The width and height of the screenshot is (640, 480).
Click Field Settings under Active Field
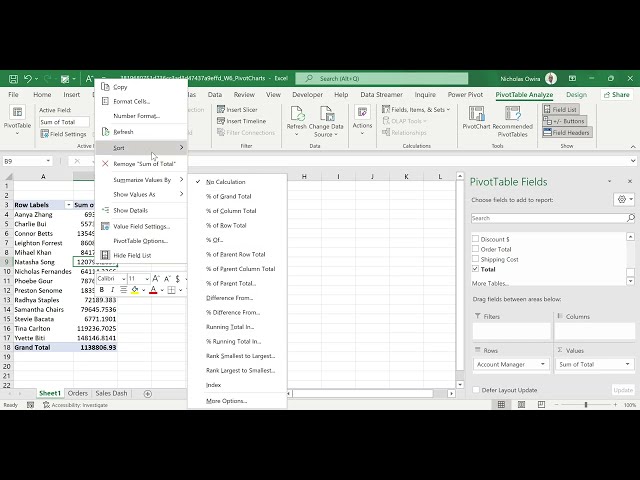pos(64,134)
